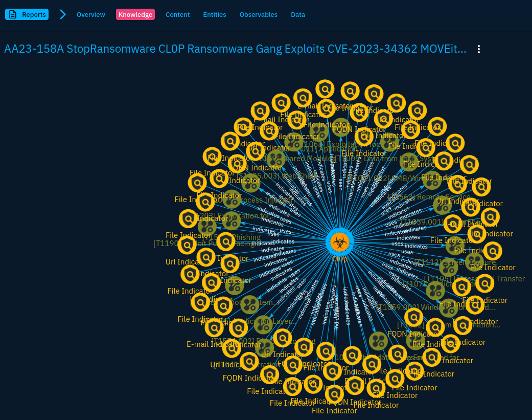The width and height of the screenshot is (532, 420).
Task: Open the Observables tab
Action: 258,15
